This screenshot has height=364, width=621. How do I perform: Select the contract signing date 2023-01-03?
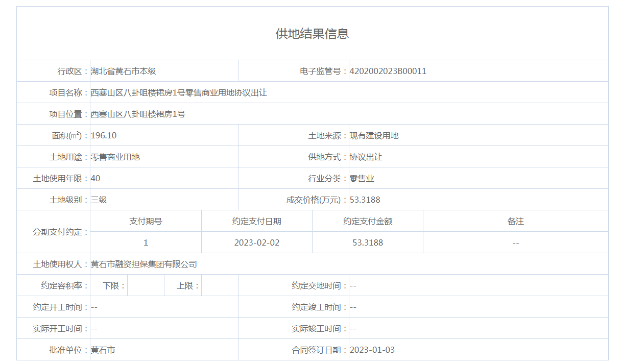pos(372,350)
